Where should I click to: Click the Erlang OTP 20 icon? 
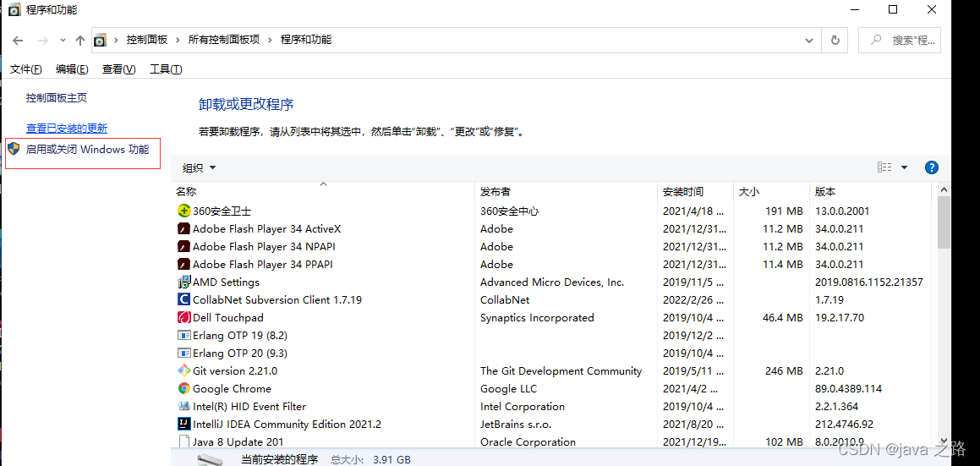click(183, 353)
